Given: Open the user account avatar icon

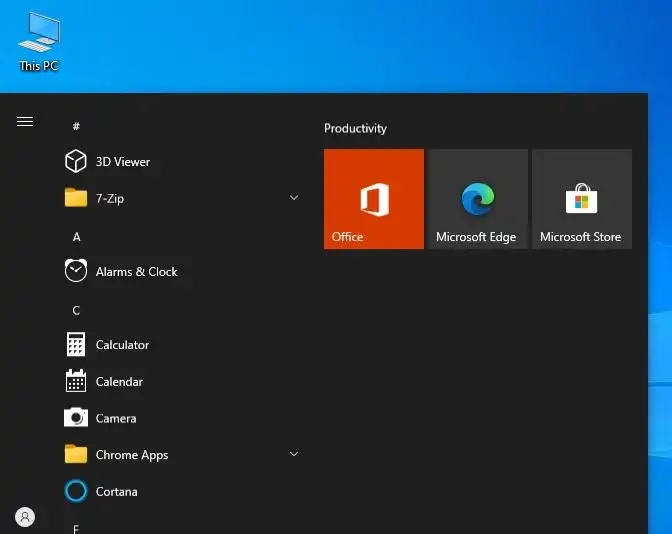Looking at the screenshot, I should pos(25,517).
